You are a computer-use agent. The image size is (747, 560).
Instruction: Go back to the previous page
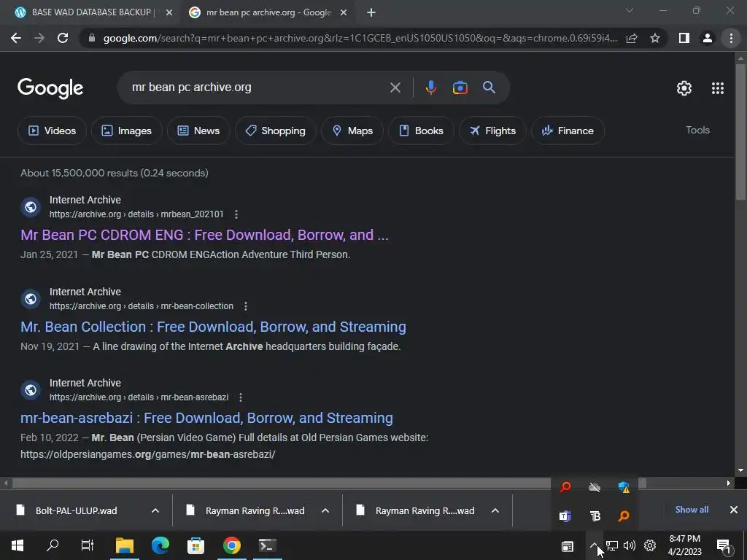(16, 38)
